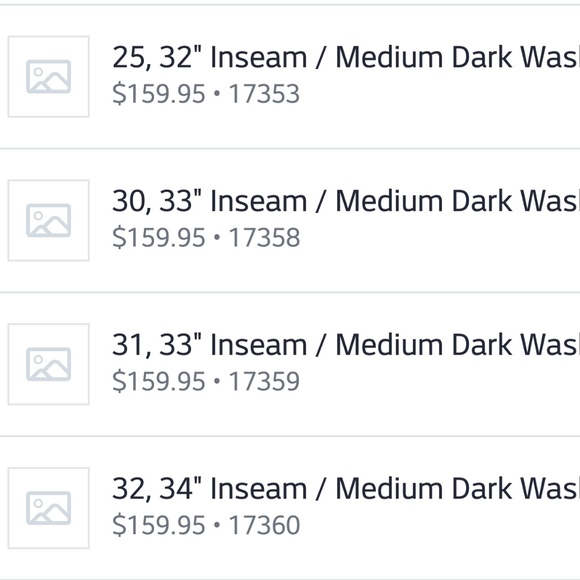Click image placeholder icon for variant 17358
Screen dimensions: 580x580
pyautogui.click(x=48, y=220)
